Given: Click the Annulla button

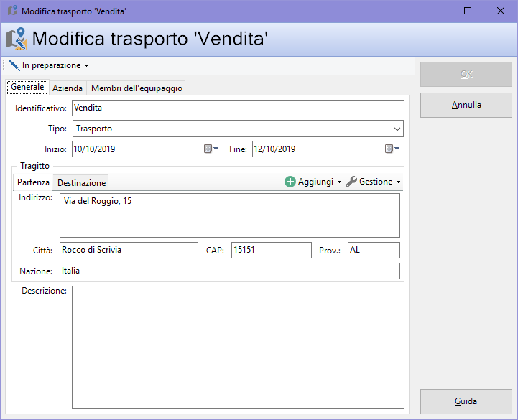Looking at the screenshot, I should click(466, 105).
